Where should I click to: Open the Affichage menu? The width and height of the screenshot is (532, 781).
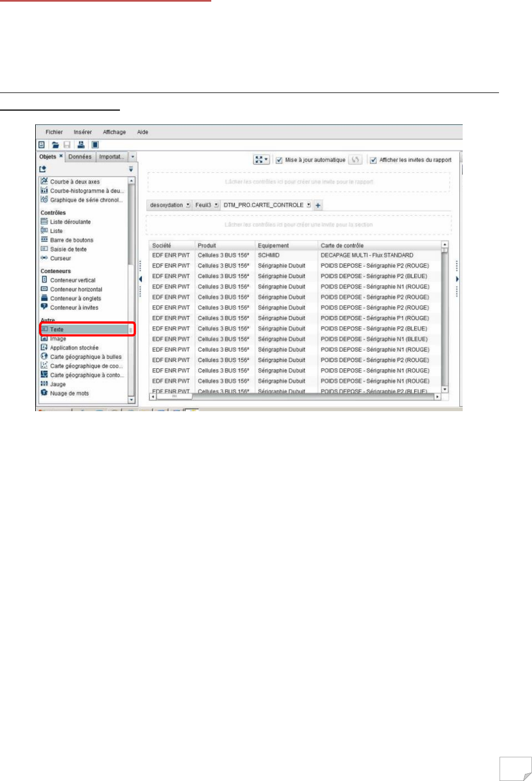pyautogui.click(x=114, y=132)
